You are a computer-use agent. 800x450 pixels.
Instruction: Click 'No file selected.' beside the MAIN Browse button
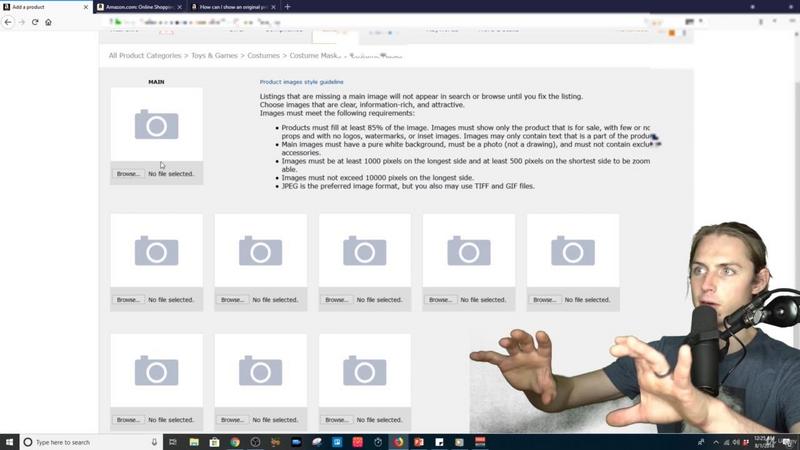pos(171,174)
